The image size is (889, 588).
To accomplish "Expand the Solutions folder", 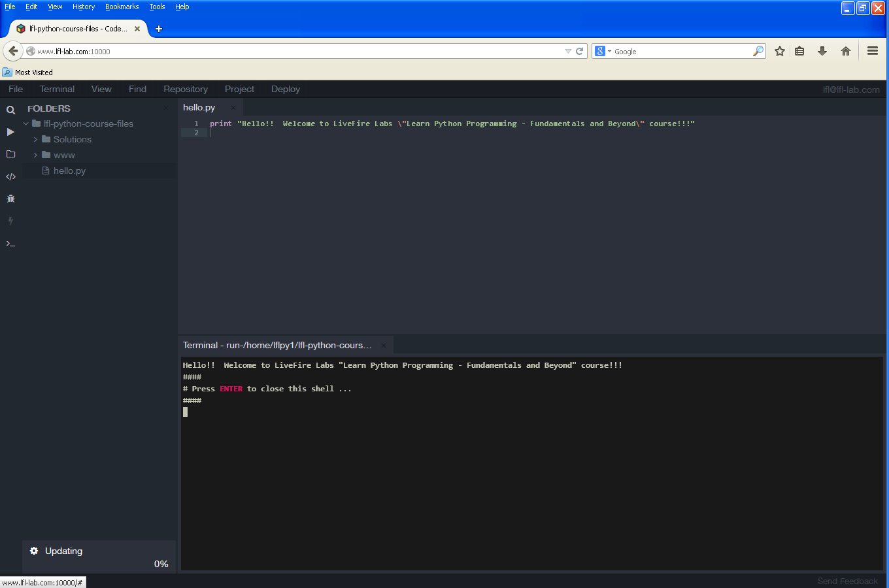I will click(x=36, y=139).
